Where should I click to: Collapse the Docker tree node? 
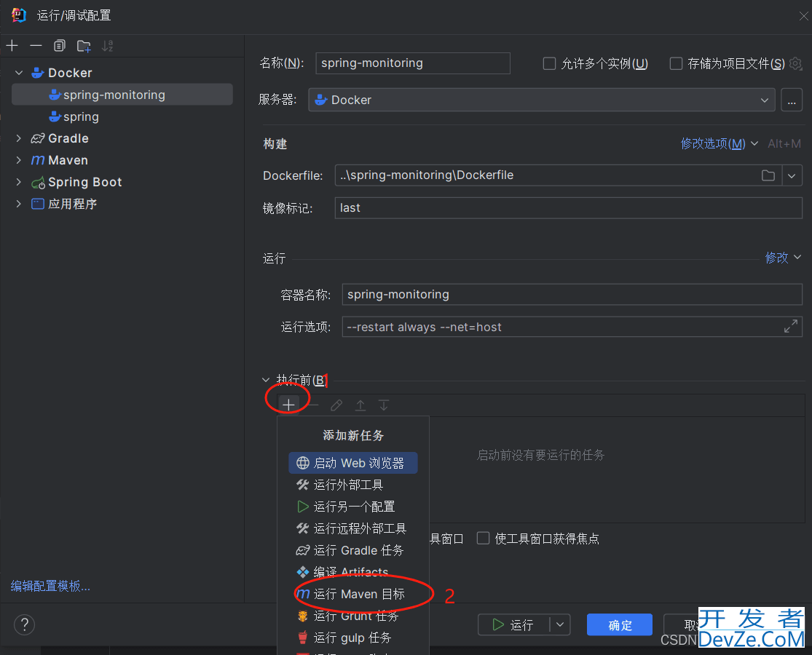[x=19, y=73]
